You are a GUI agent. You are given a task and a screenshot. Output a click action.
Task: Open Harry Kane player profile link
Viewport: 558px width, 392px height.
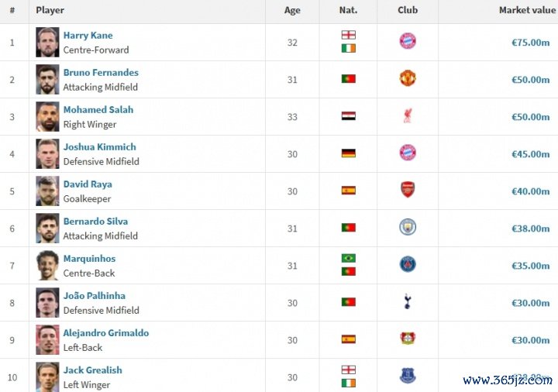tap(88, 36)
